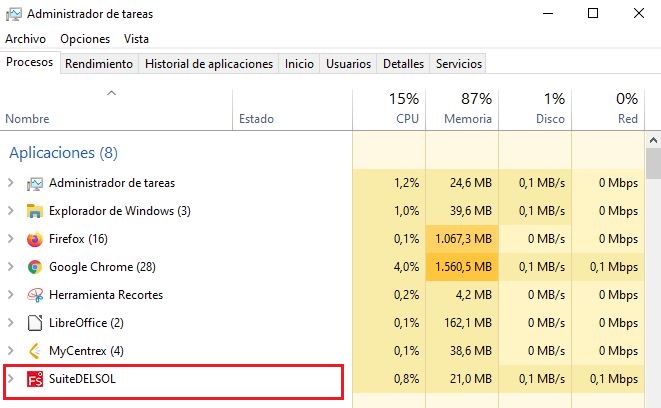This screenshot has width=661, height=408.
Task: Click the 1,2% CPU value
Action: coord(406,183)
